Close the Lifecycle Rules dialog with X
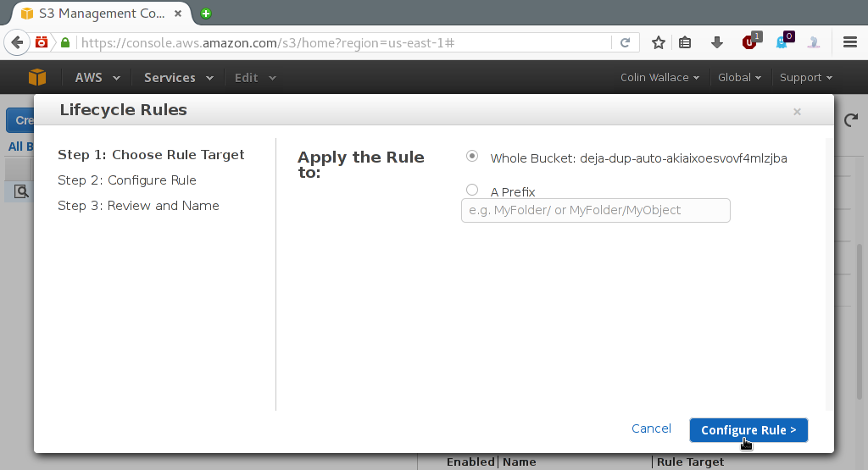This screenshot has width=868, height=470. click(797, 112)
